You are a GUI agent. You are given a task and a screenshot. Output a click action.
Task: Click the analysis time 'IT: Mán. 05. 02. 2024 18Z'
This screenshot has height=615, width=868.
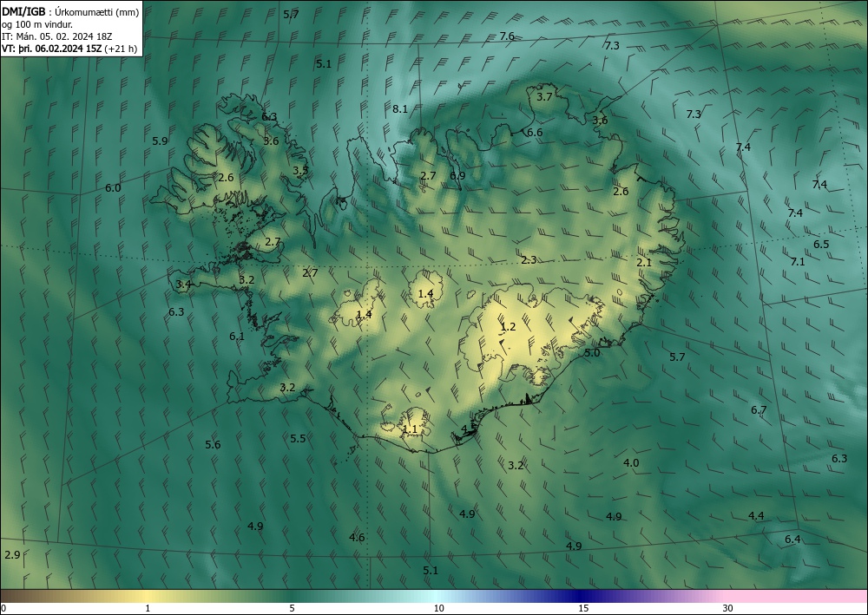click(57, 36)
